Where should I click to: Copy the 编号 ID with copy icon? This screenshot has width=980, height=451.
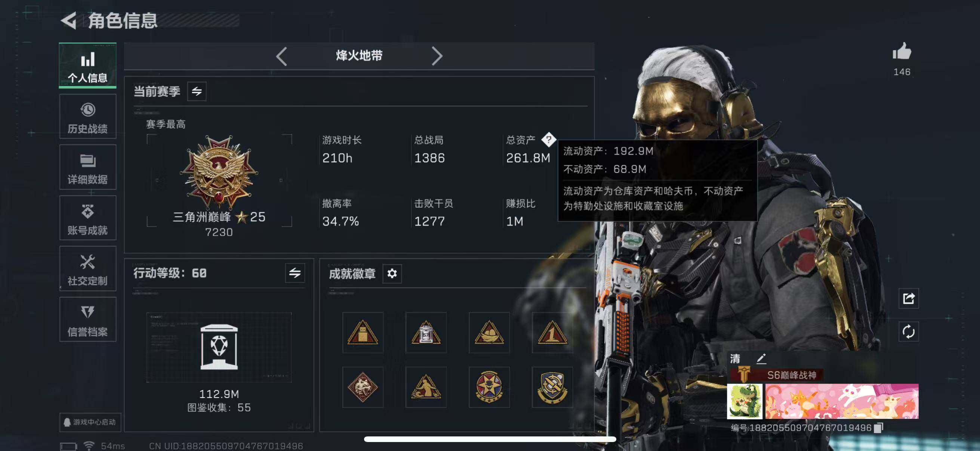(878, 428)
